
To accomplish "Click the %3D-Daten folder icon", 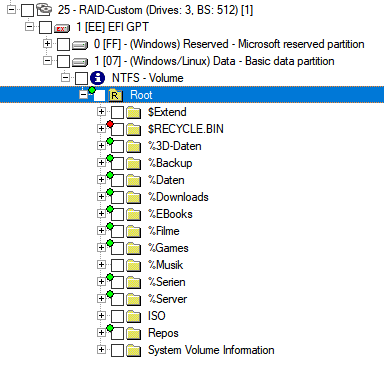I will coord(134,146).
